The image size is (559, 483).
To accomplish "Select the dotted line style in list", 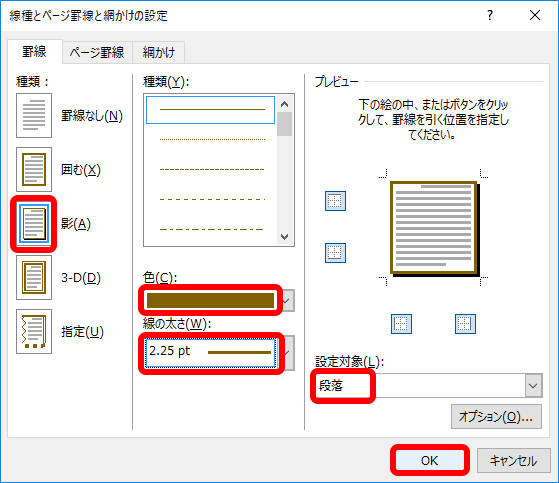I will pyautogui.click(x=212, y=139).
